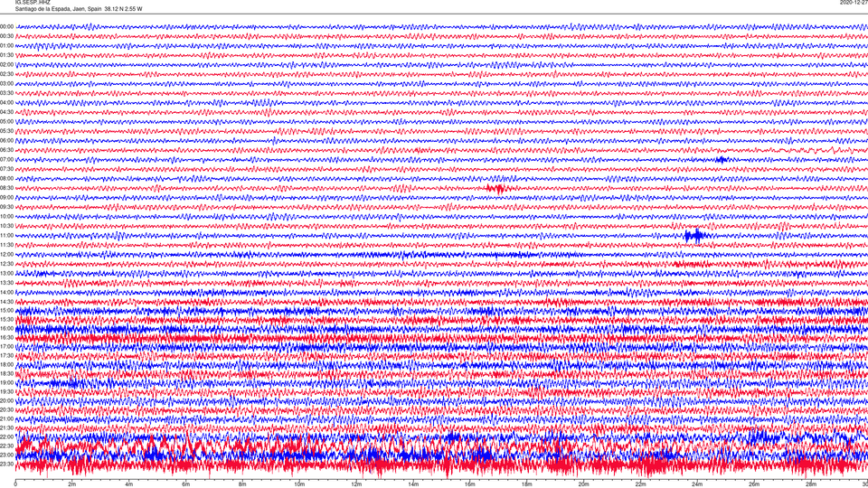The width and height of the screenshot is (868, 488).
Task: Click the 28m tick on the minute axis
Action: click(810, 484)
